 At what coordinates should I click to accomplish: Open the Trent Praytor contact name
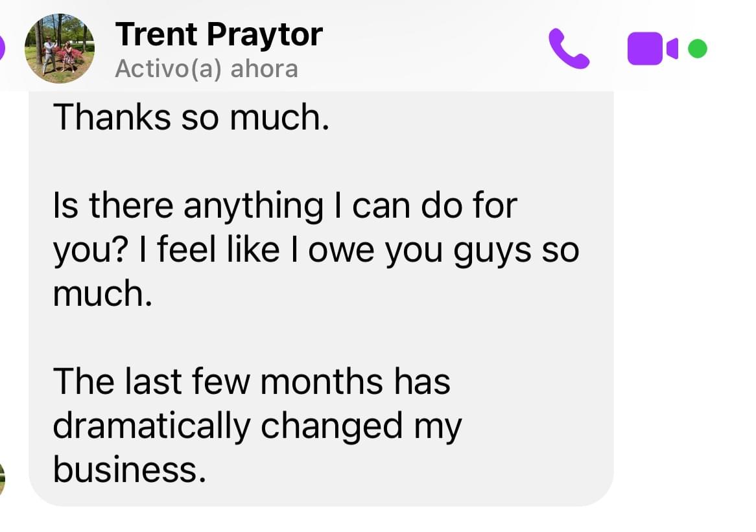(219, 35)
